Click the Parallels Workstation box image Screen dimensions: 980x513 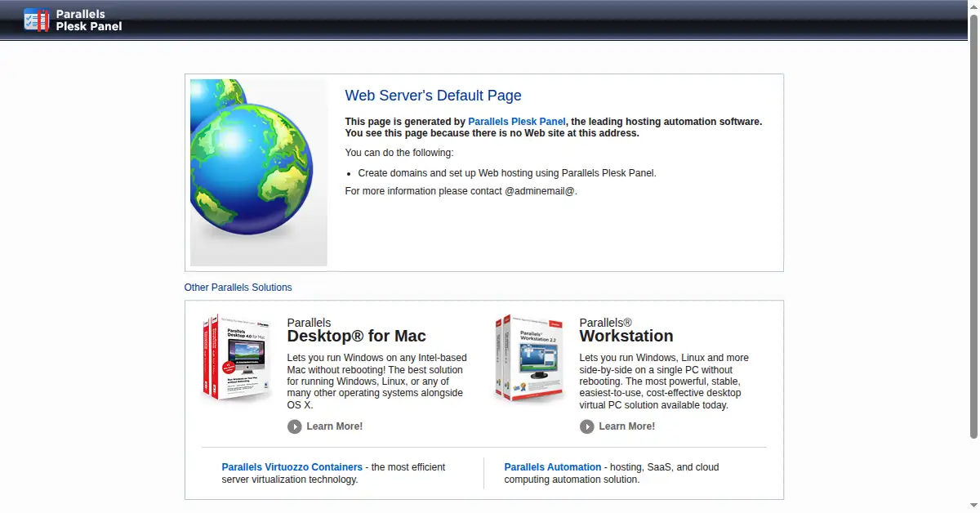[530, 359]
